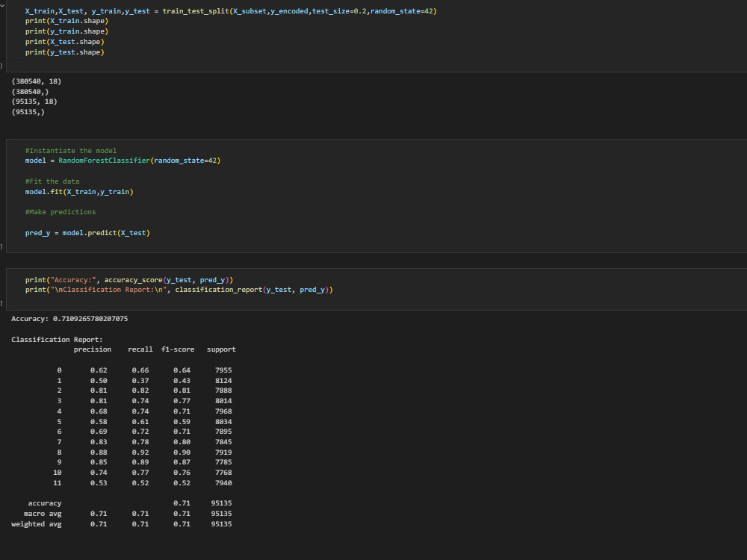Click f1-score 0.43 in class 1 row
Screen dimensions: 747x560
pos(182,381)
